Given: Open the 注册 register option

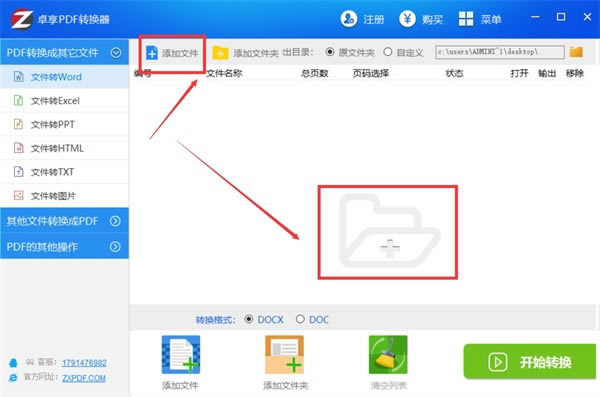Looking at the screenshot, I should (x=362, y=19).
